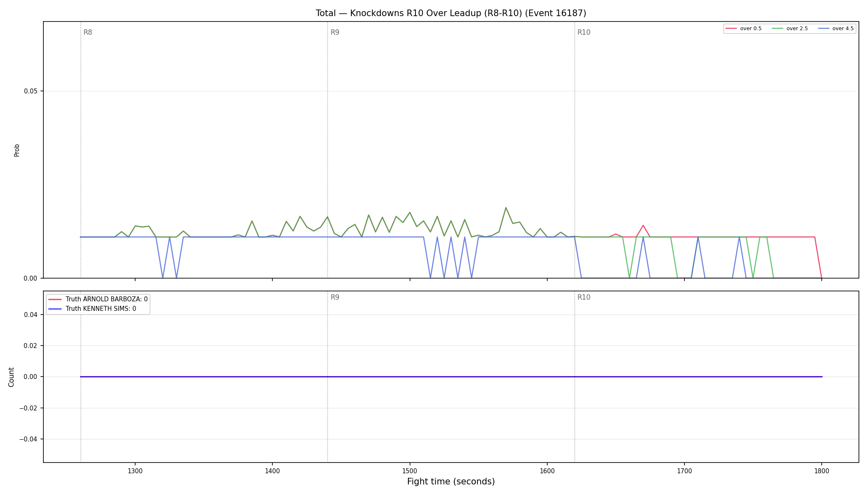868x496 pixels.
Task: Click the 1600 x-axis tick label
Action: [x=547, y=471]
